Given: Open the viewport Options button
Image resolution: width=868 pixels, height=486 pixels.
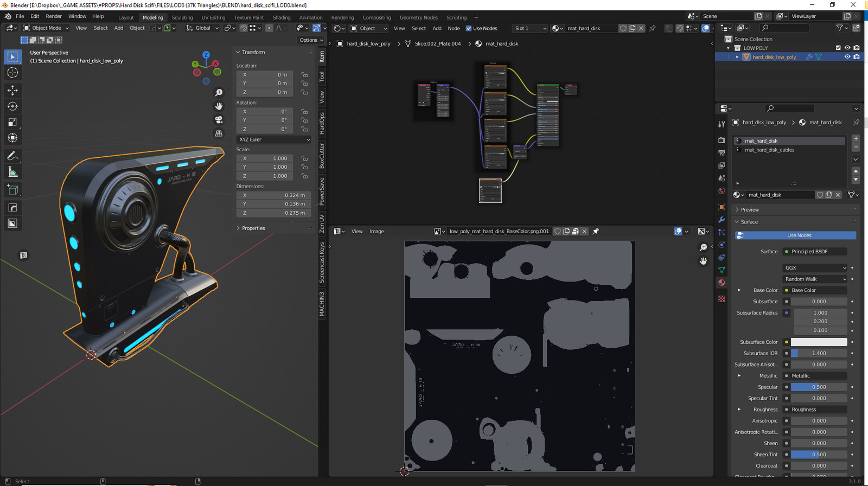Looking at the screenshot, I should point(311,40).
